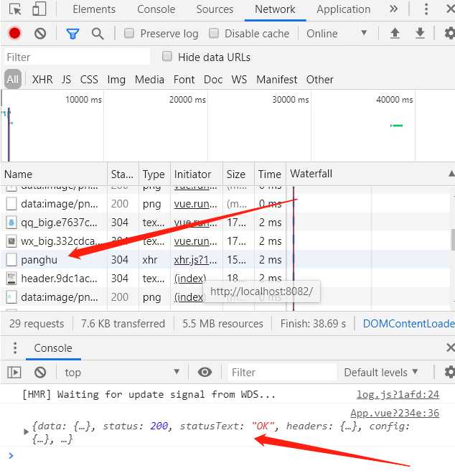Viewport: 455px width, 476px height.
Task: Filter requests by Media type
Action: (149, 79)
